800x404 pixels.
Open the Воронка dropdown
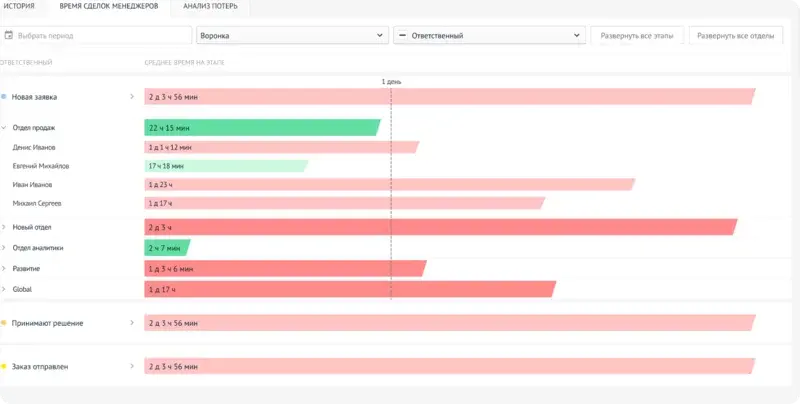[292, 36]
